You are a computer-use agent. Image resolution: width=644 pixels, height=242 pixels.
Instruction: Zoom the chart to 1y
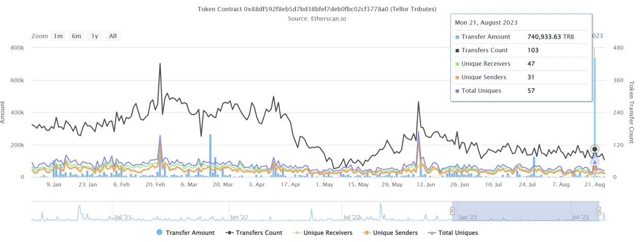(x=94, y=36)
